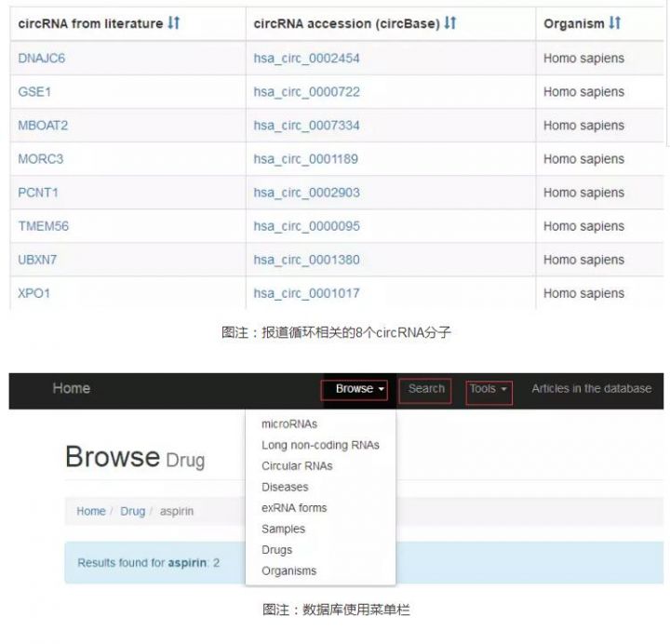Image resolution: width=670 pixels, height=644 pixels.
Task: Expand the Browse dropdown in navbar
Action: coord(360,389)
